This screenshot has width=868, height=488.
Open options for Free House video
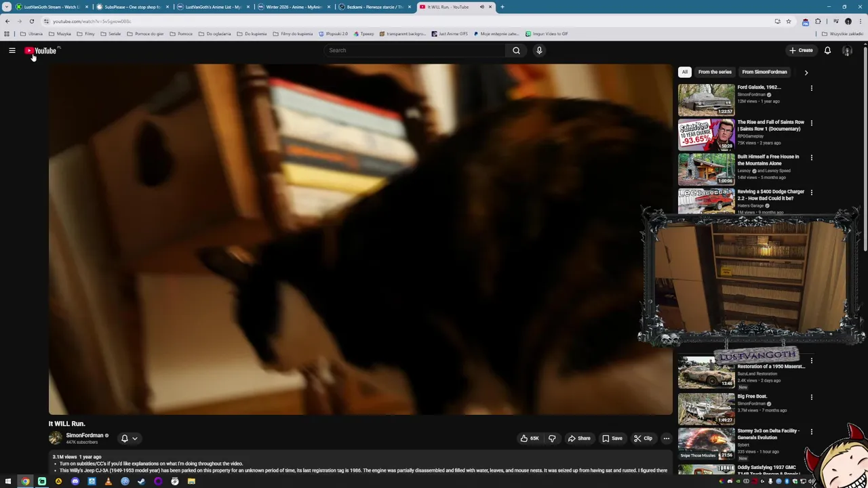coord(811,157)
